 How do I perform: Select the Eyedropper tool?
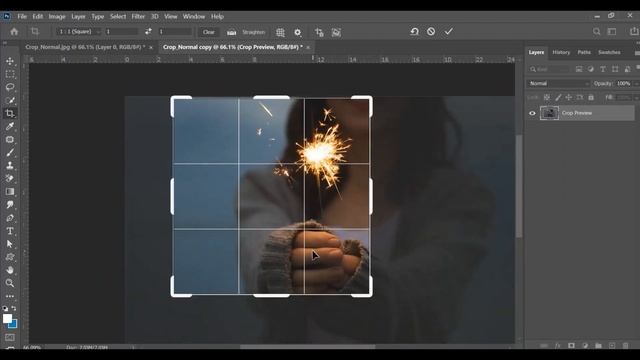[x=10, y=127]
